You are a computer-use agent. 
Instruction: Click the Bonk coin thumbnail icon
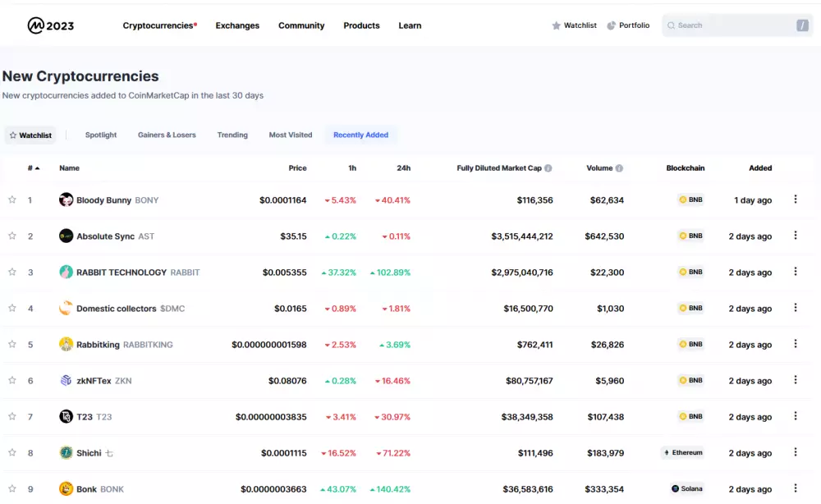coord(67,488)
